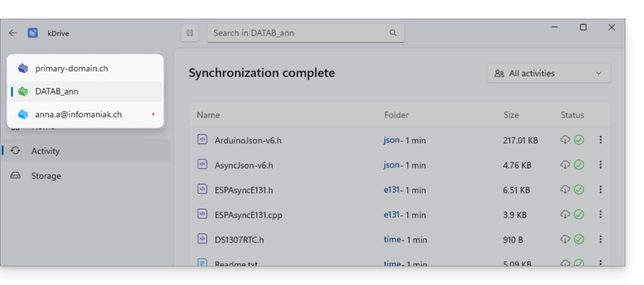
Task: Open the three-dot menu for ArduinoJson-v6.h
Action: (x=600, y=140)
